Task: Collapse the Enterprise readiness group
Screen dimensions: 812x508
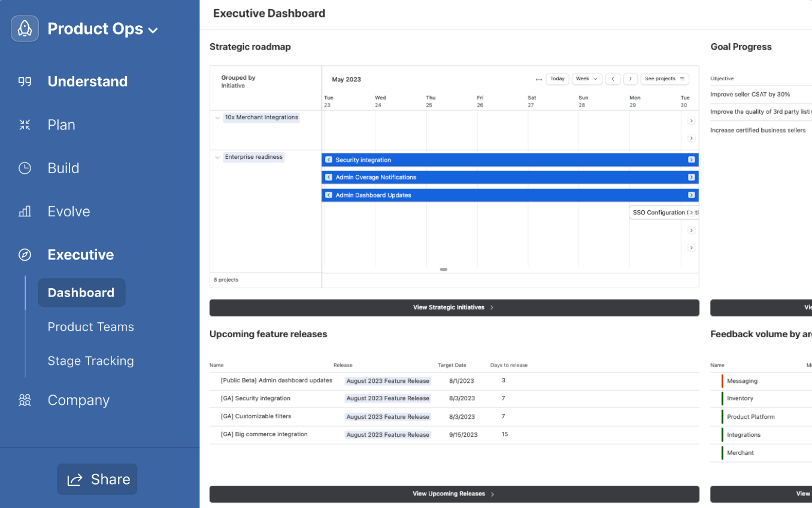Action: pyautogui.click(x=217, y=157)
